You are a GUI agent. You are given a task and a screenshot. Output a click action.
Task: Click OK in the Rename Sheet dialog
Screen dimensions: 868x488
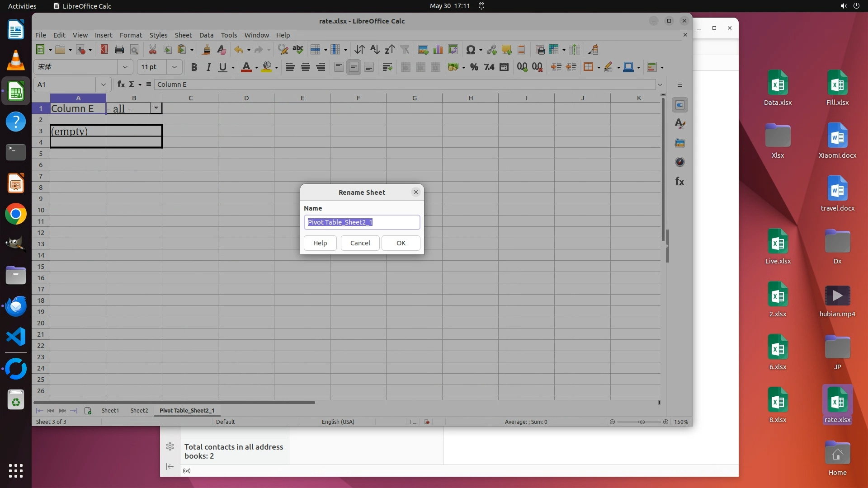(x=401, y=243)
